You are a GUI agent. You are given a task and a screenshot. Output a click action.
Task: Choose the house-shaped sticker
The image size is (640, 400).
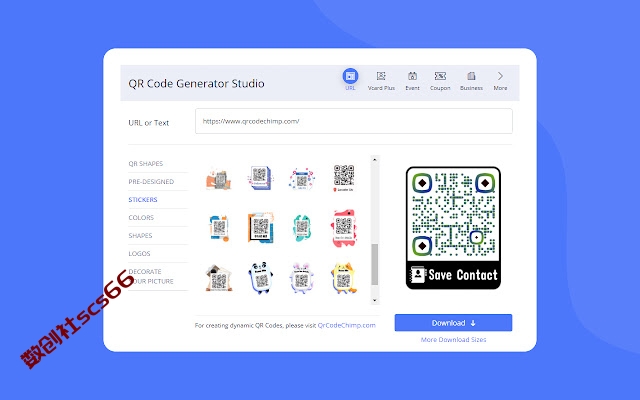219,278
